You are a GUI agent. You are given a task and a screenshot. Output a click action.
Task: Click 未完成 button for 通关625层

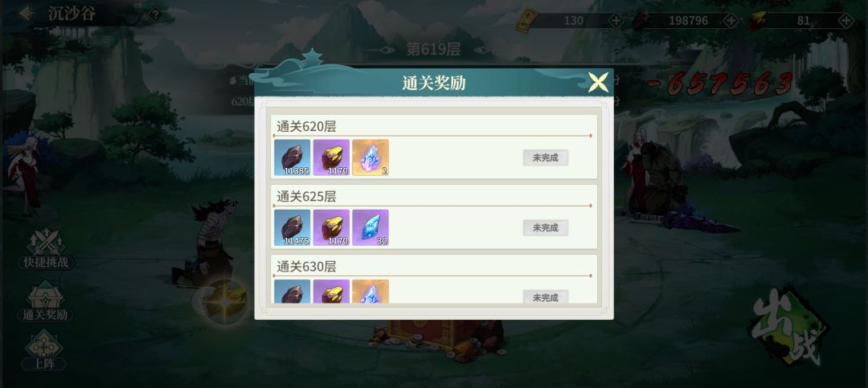point(545,227)
